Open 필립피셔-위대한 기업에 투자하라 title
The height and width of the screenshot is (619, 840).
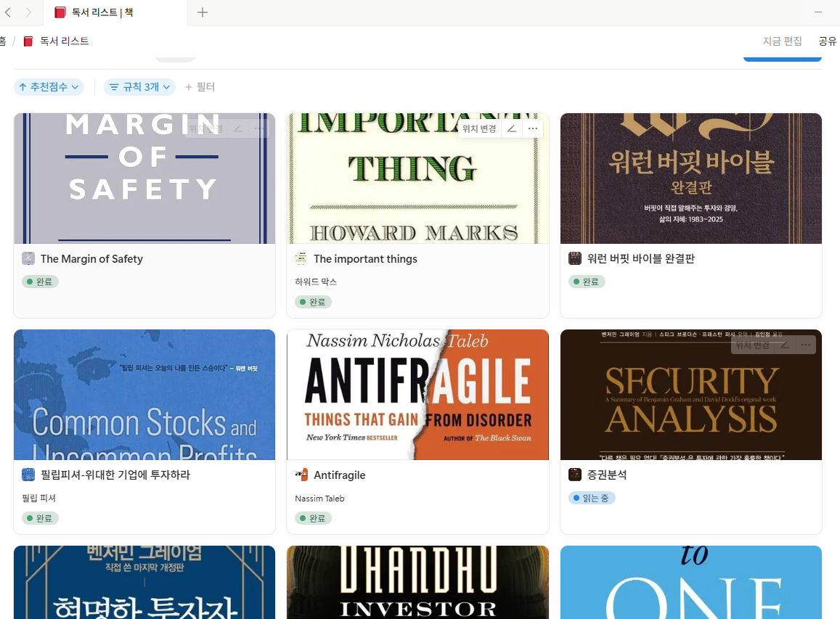click(115, 475)
